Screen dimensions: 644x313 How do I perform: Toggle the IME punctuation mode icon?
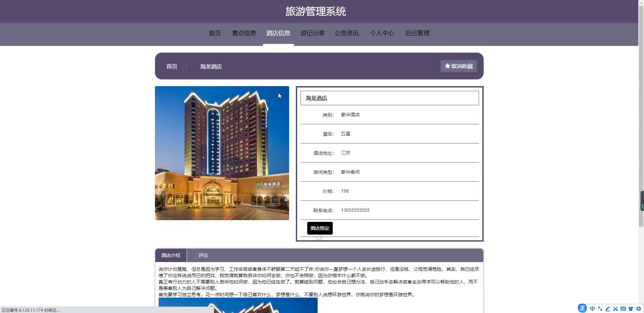coord(600,309)
